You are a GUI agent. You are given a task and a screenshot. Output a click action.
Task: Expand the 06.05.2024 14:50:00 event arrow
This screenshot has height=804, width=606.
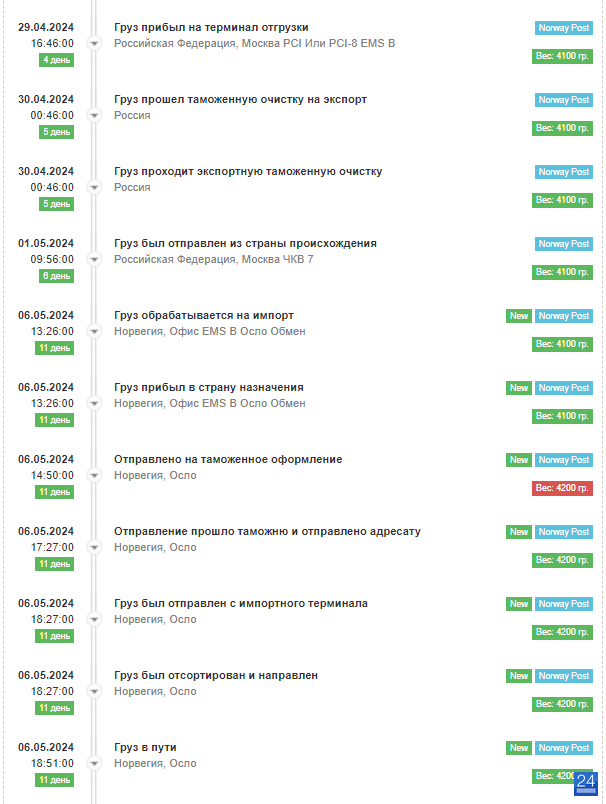[94, 475]
